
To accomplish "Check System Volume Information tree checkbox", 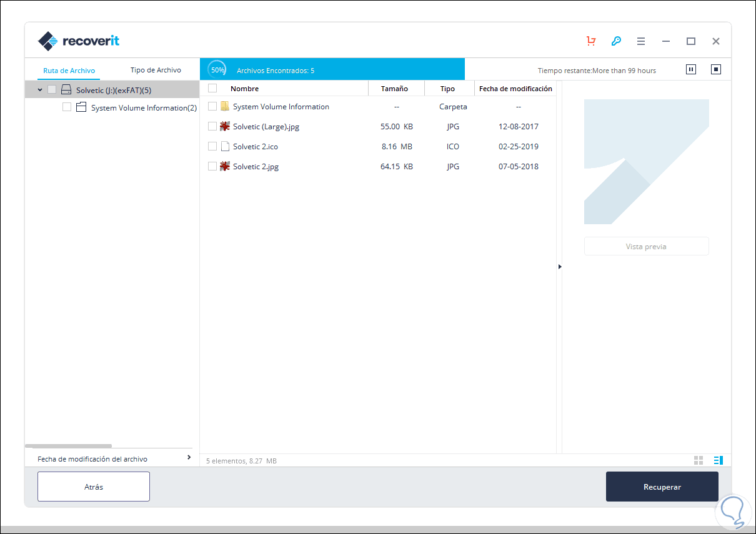I will (67, 107).
